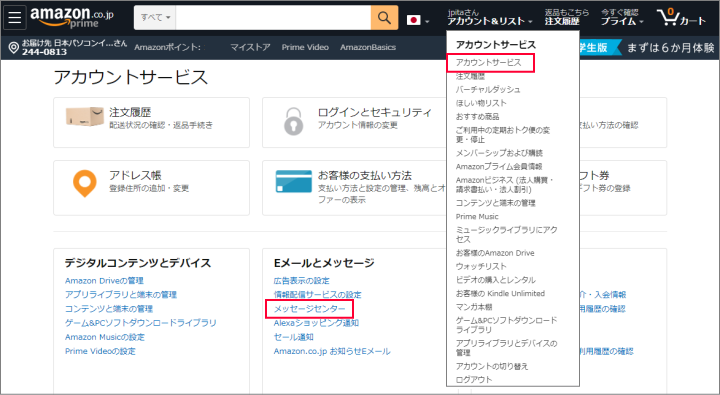
Task: Open 広告表示の設定 link
Action: pyautogui.click(x=302, y=281)
